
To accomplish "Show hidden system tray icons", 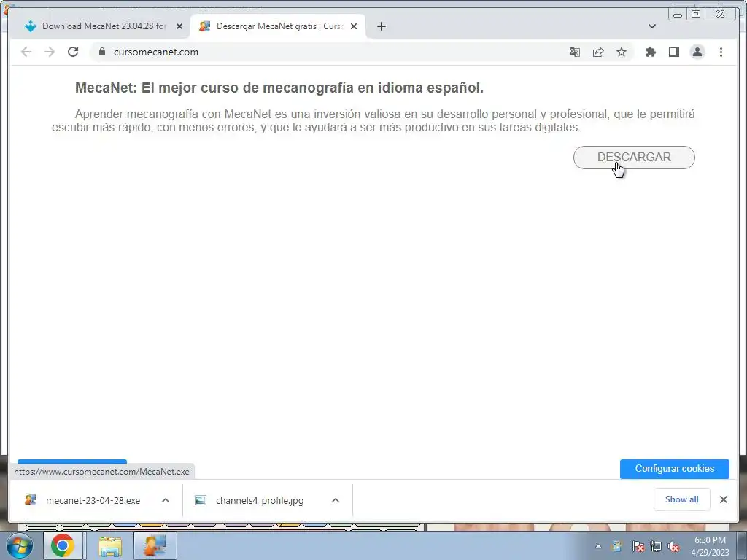I will click(x=598, y=547).
